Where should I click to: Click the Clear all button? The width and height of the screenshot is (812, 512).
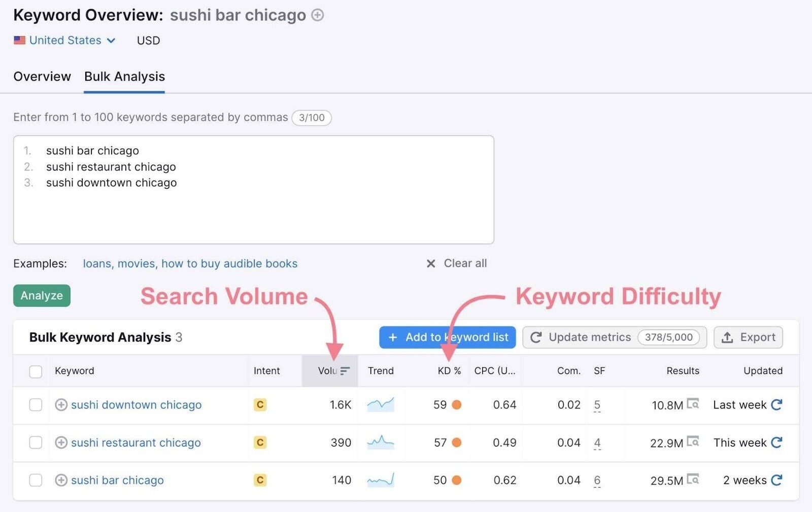[457, 263]
